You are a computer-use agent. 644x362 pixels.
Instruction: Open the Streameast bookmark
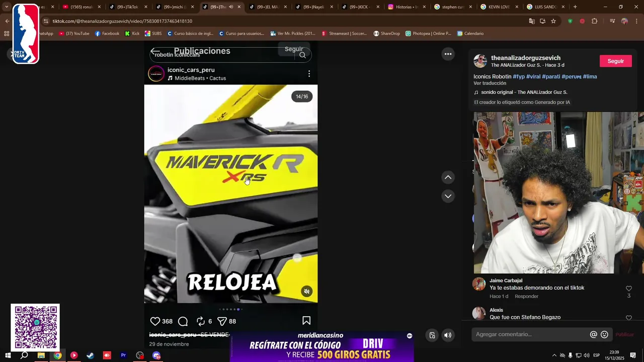344,34
